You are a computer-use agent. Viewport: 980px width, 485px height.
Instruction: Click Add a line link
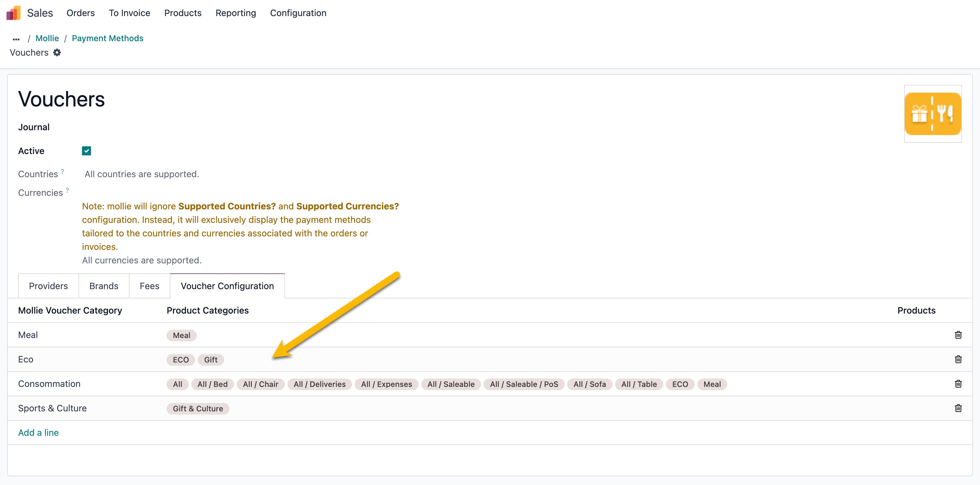click(39, 433)
